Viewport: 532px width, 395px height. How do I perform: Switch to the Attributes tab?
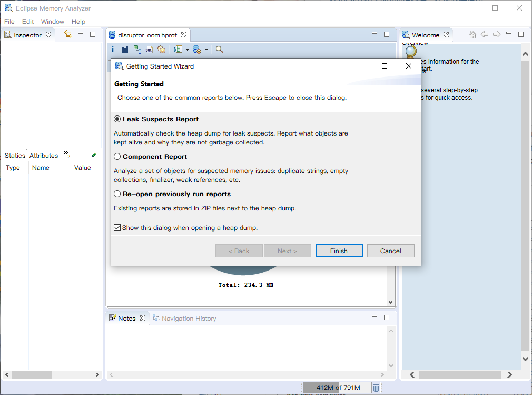[x=44, y=155]
